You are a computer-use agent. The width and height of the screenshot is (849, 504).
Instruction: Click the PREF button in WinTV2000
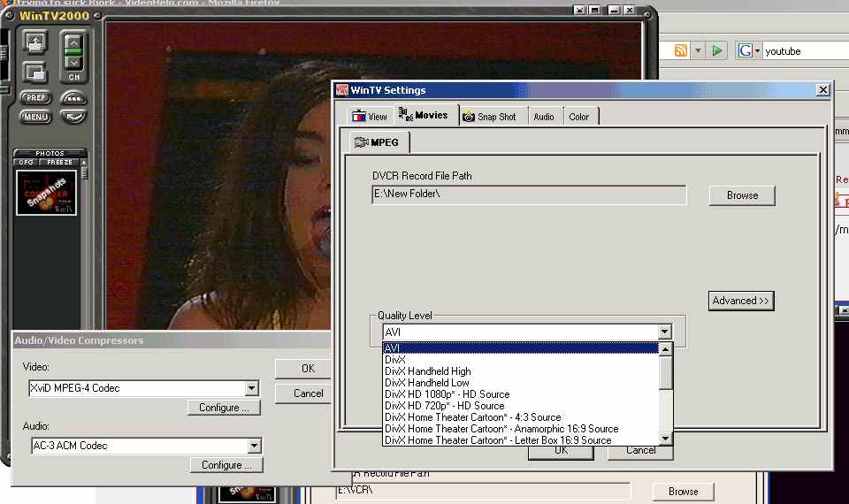(x=35, y=97)
